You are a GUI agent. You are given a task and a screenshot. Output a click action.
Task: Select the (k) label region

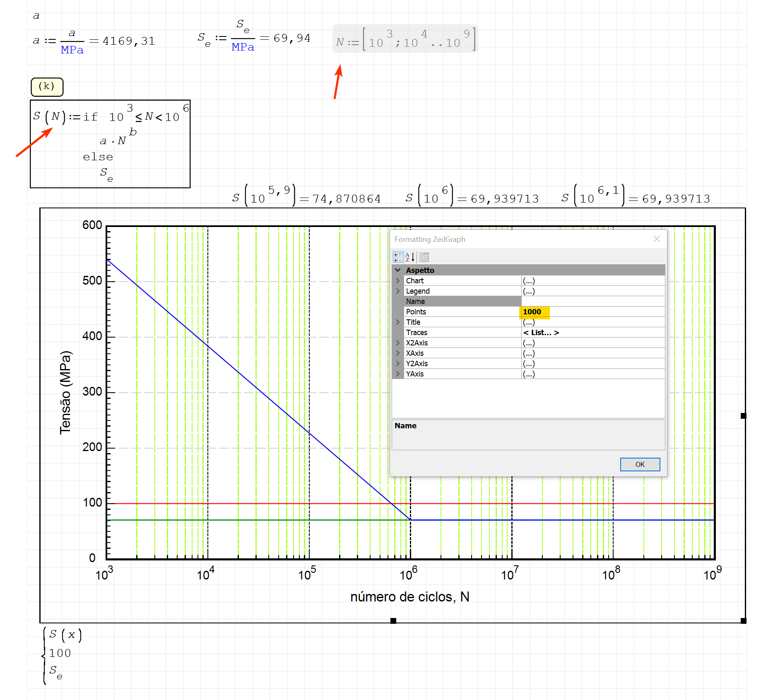tap(47, 87)
